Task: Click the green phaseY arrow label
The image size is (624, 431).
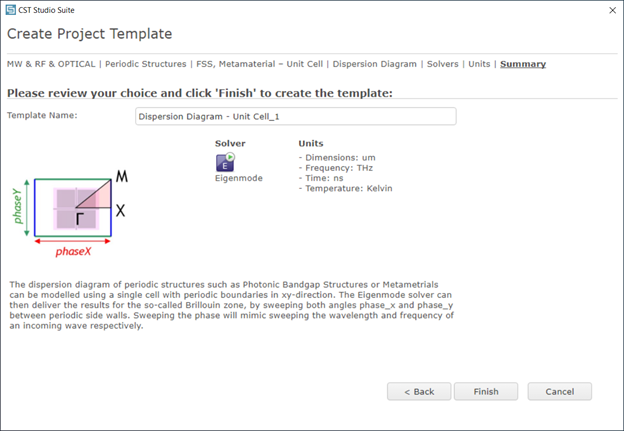Action: tap(18, 206)
